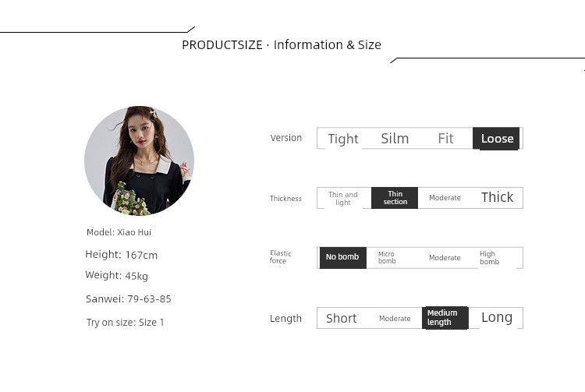Image resolution: width=585 pixels, height=392 pixels.
Task: Pick Moderate in the Length row
Action: tap(395, 318)
